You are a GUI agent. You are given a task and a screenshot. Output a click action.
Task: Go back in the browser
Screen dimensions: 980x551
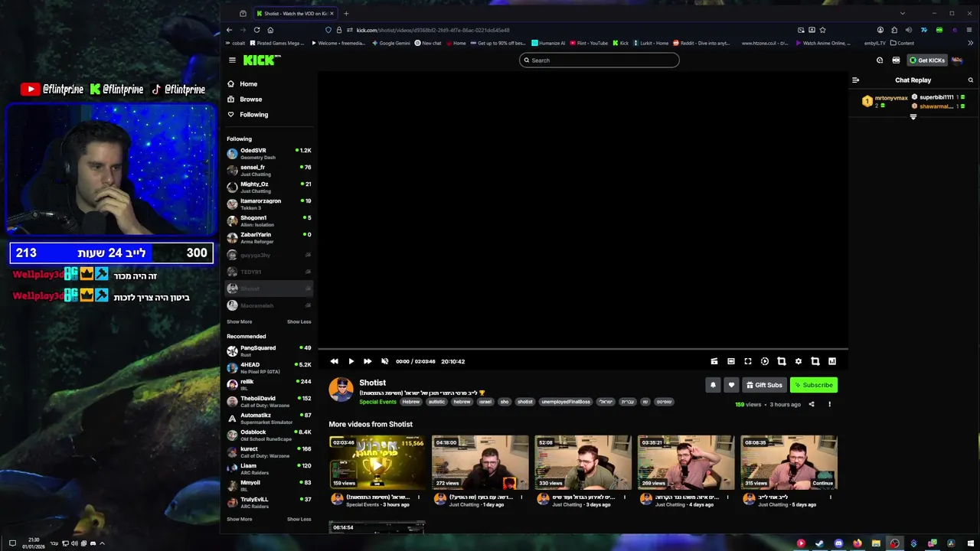point(229,30)
